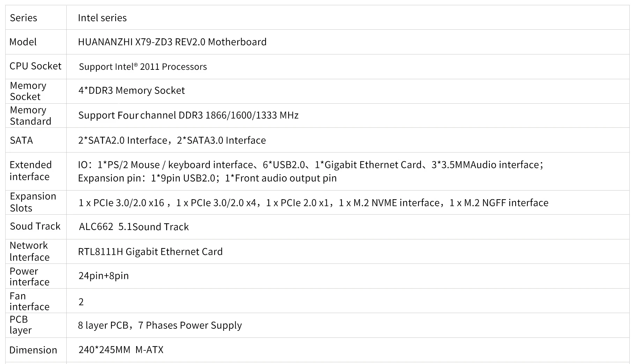Click the RTL8111H Gigabit Ethernet Card text
The width and height of the screenshot is (636, 364).
(150, 252)
